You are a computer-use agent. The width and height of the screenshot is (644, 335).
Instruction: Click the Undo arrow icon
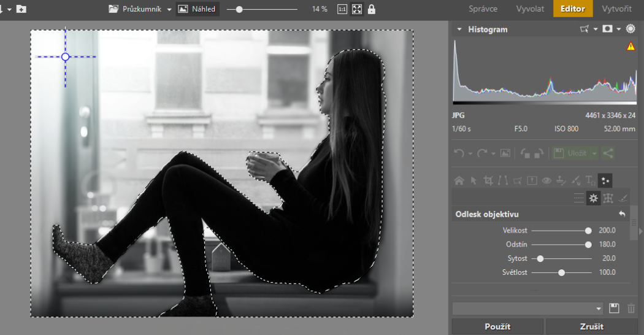pyautogui.click(x=459, y=153)
